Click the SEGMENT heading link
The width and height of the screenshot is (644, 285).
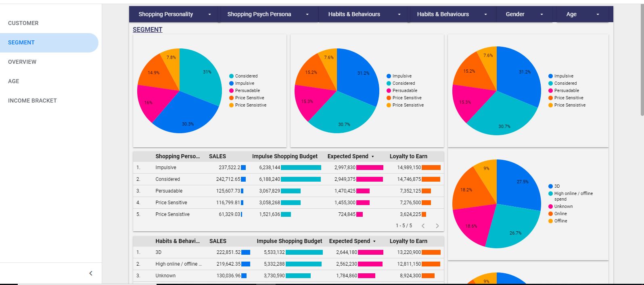[148, 29]
